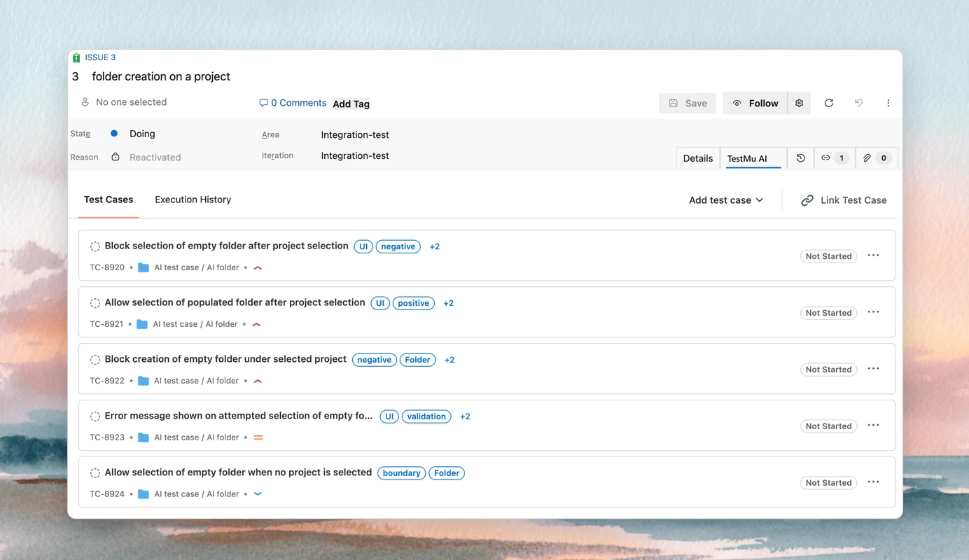This screenshot has width=969, height=560.
Task: Click the low priority icon for TC-8924
Action: [x=258, y=494]
